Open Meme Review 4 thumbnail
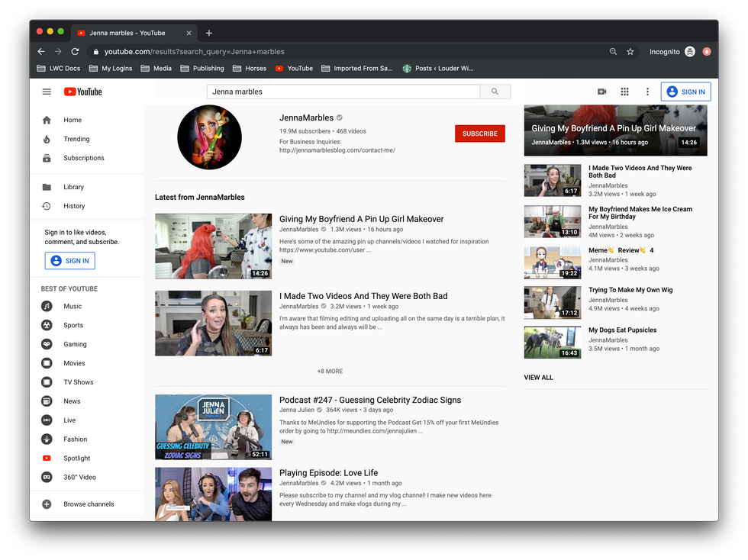 tap(553, 262)
